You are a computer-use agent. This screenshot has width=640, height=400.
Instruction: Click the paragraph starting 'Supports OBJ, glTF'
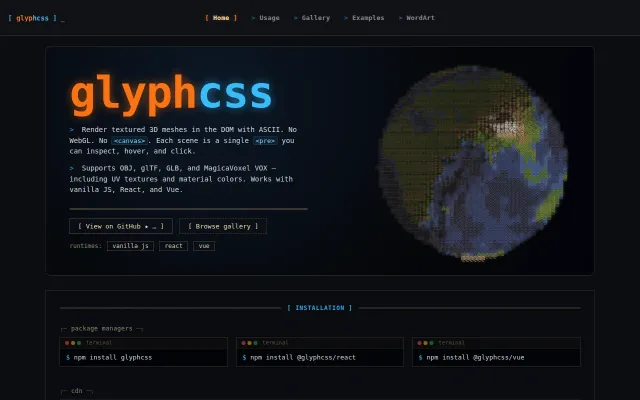[x=181, y=179]
